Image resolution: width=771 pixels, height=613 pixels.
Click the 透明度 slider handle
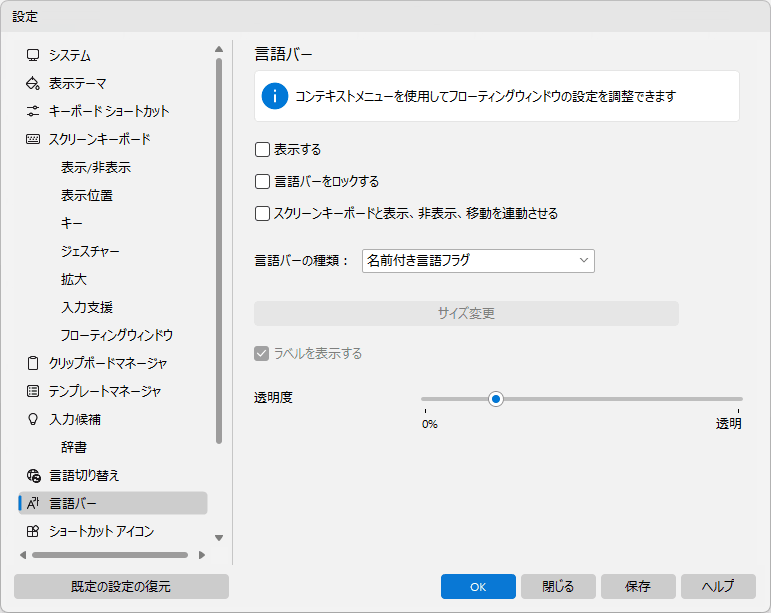[496, 399]
